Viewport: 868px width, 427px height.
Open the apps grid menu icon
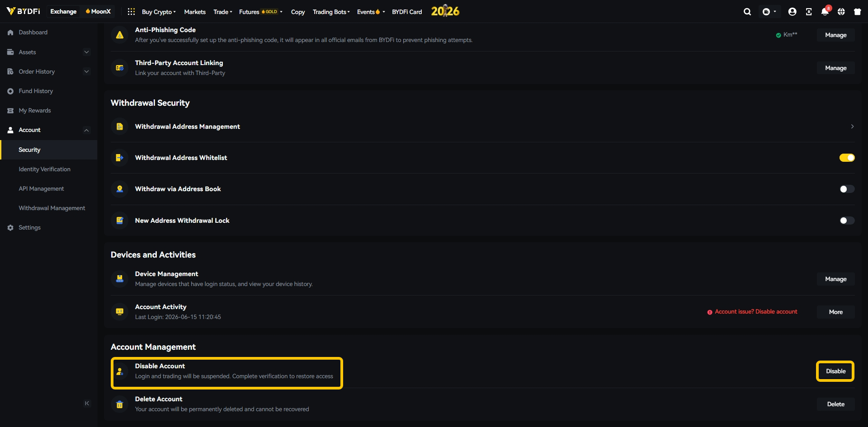[x=131, y=12]
